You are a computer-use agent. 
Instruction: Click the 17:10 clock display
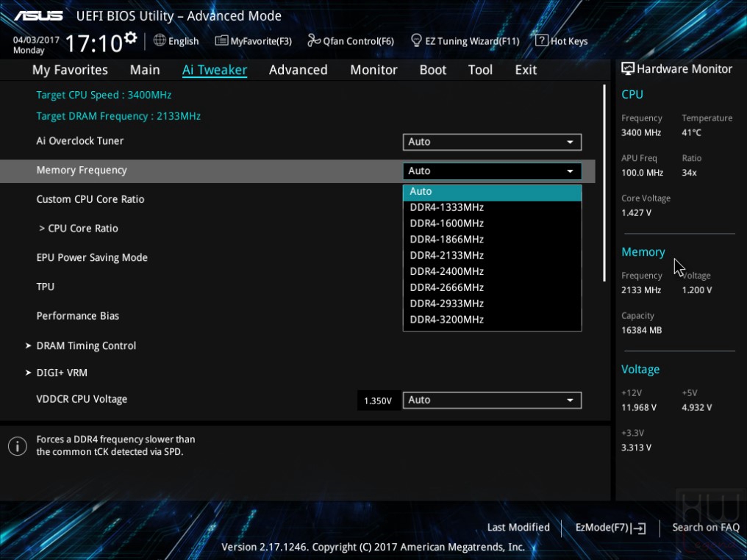(94, 43)
